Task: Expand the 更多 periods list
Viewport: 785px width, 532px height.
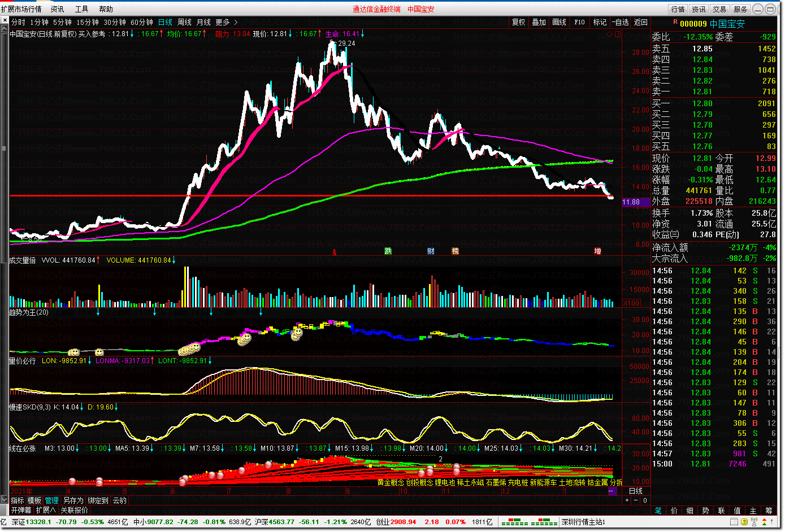Action: 226,22
